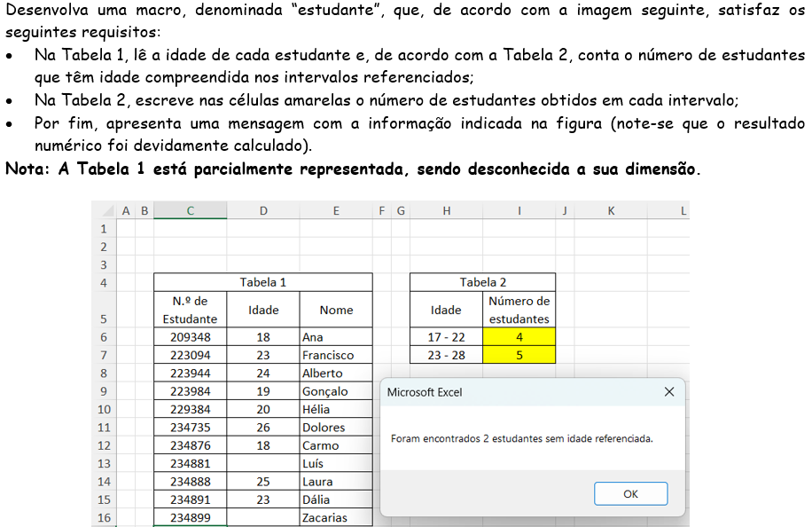Click the Microsoft Excel dialog title bar
This screenshot has width=812, height=527.
tap(514, 392)
